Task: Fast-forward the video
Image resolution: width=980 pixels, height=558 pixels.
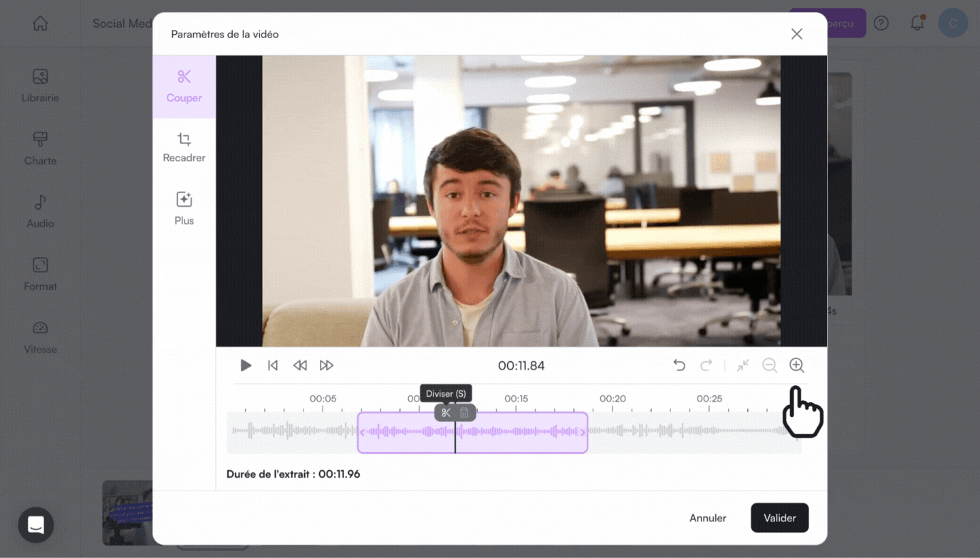Action: point(327,365)
